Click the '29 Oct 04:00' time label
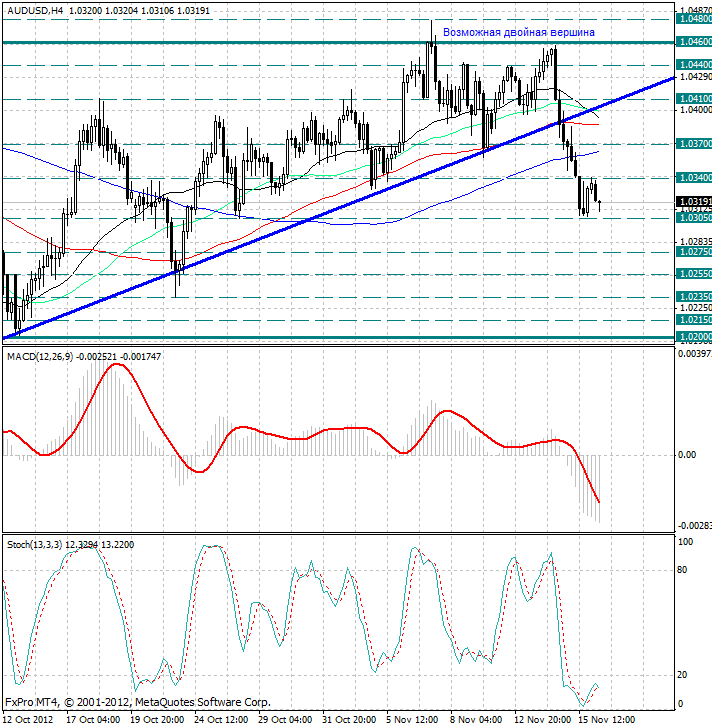This screenshot has width=712, height=727. (x=285, y=720)
